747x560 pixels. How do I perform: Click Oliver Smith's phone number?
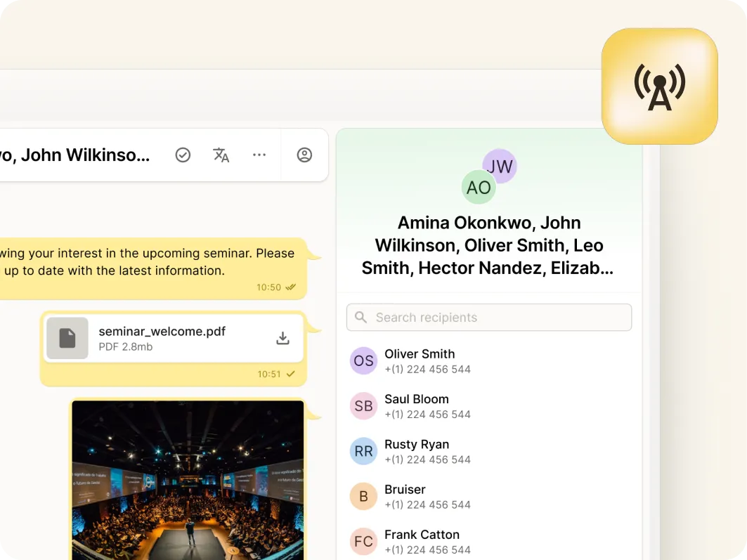(428, 369)
